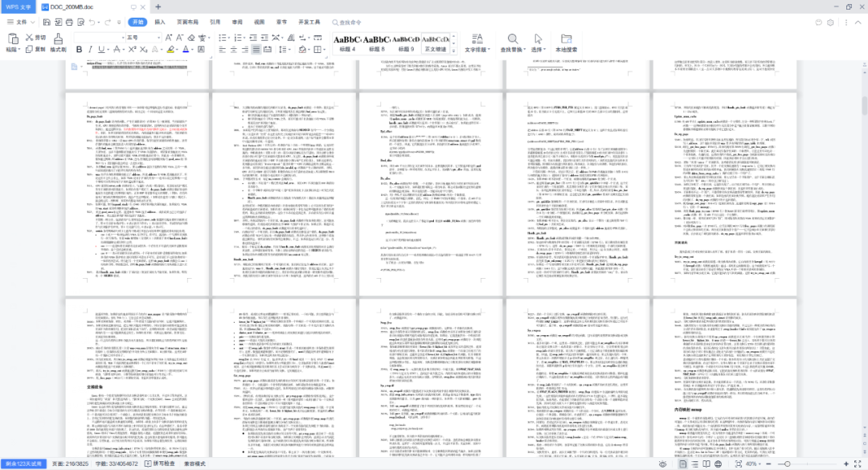
Task: Click the Paste clipboard icon
Action: point(12,39)
